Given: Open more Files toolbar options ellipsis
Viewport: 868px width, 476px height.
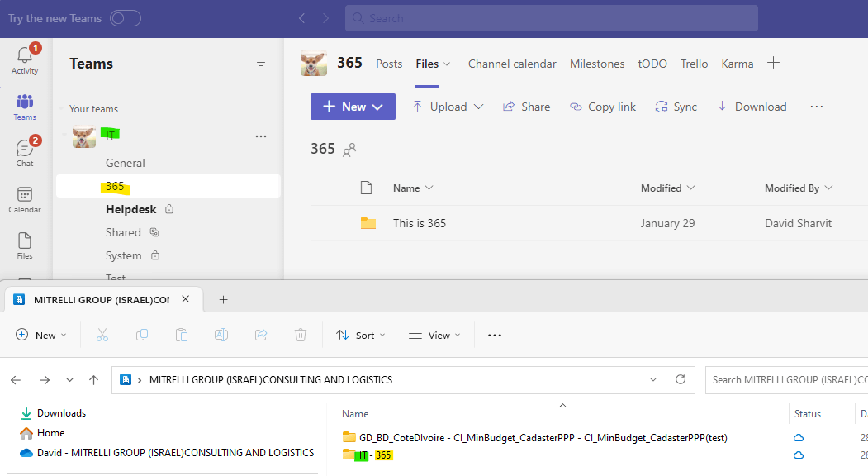Looking at the screenshot, I should coord(817,107).
